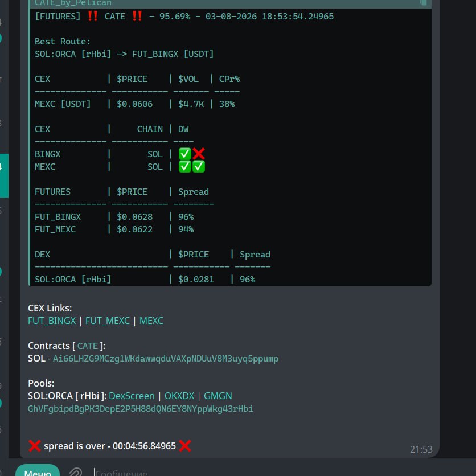
Task: Click the red exclamation marks after CATE
Action: (x=137, y=16)
